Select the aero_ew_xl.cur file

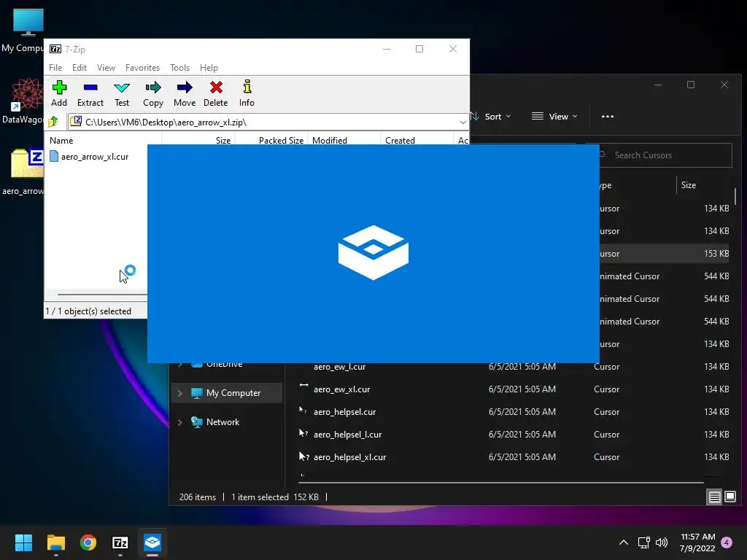click(x=341, y=389)
